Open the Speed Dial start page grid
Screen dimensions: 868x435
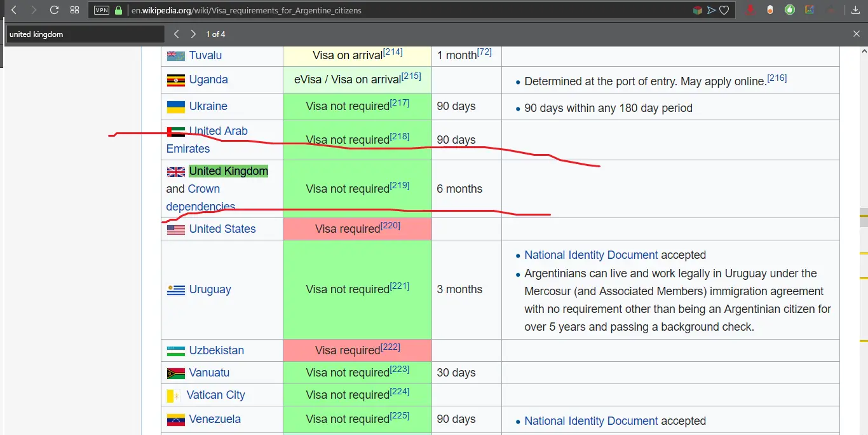74,10
